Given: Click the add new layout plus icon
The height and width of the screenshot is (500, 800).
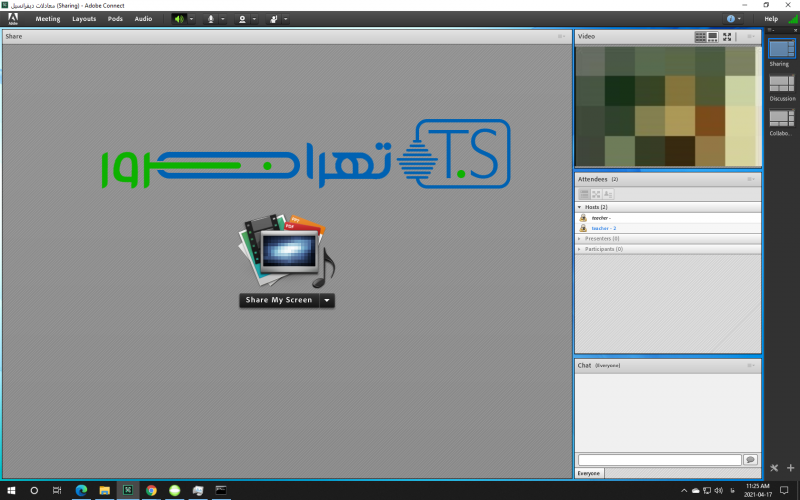Looking at the screenshot, I should (x=790, y=467).
